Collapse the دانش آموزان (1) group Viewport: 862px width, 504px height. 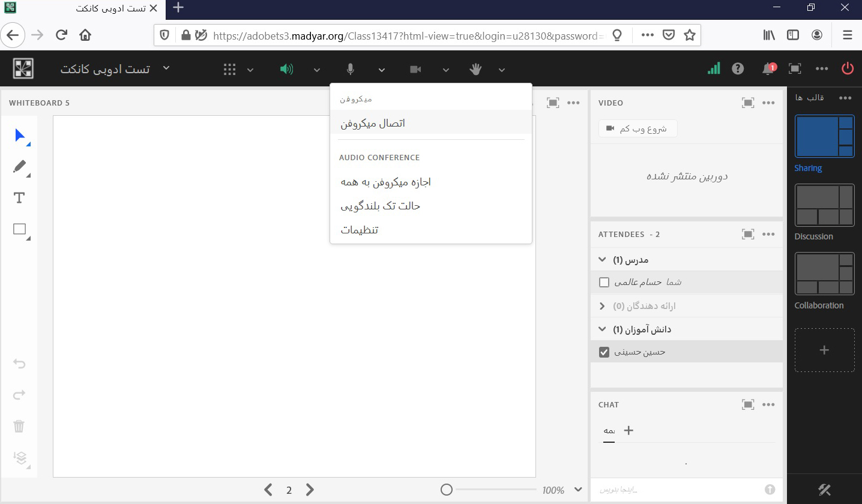[x=602, y=329]
